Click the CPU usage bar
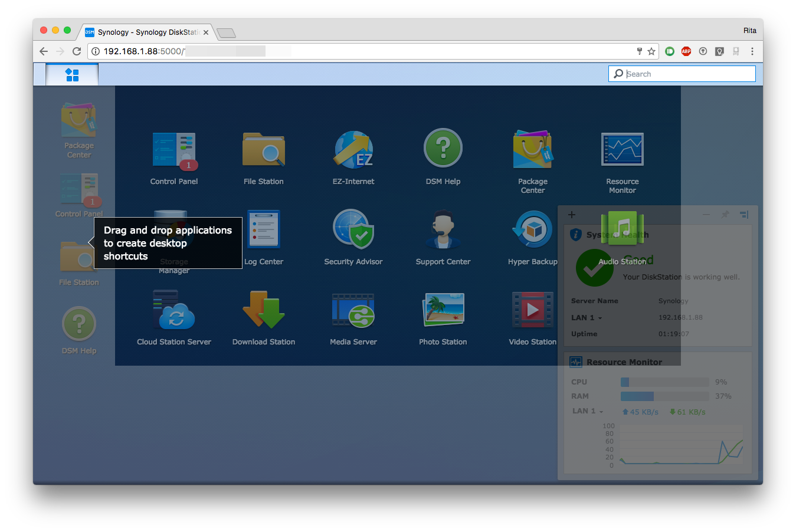Image resolution: width=796 pixels, height=532 pixels. click(664, 382)
